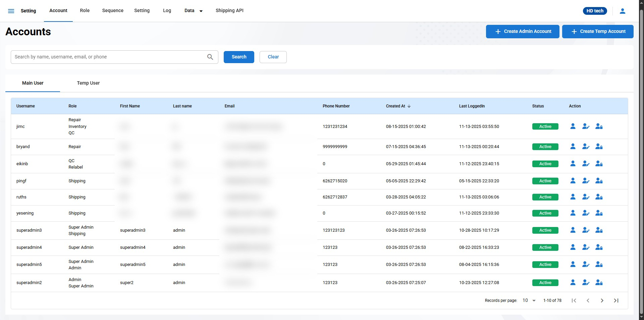Click lock user icon for eikinb
644x320 pixels.
(599, 164)
